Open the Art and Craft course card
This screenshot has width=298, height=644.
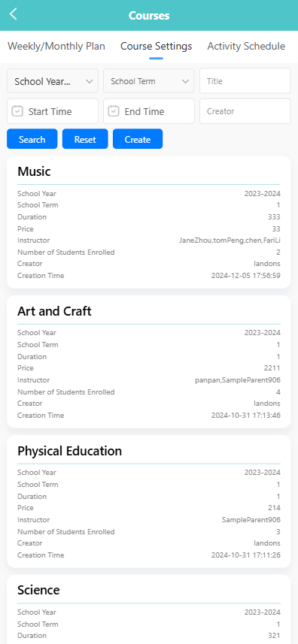[149, 362]
